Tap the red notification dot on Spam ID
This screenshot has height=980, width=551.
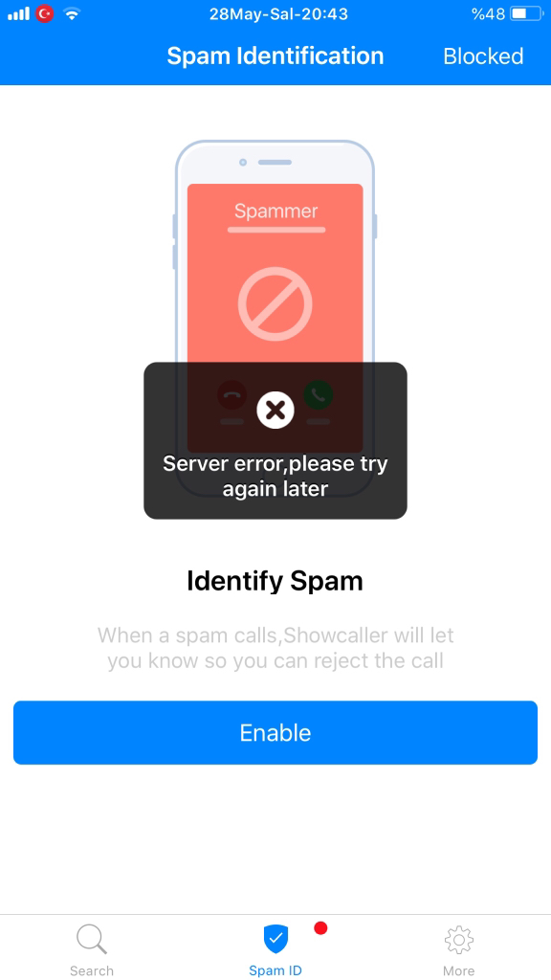320,928
